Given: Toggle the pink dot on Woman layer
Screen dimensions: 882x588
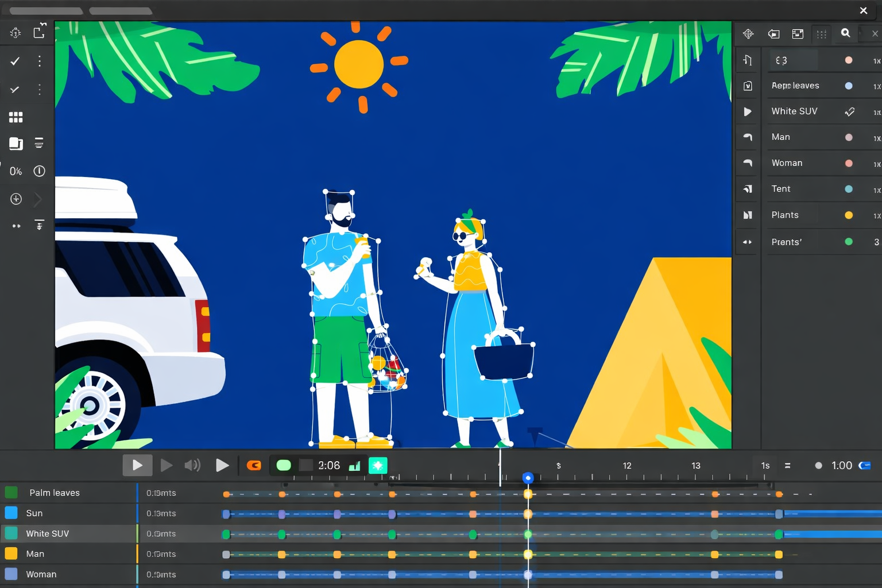Looking at the screenshot, I should click(x=849, y=163).
